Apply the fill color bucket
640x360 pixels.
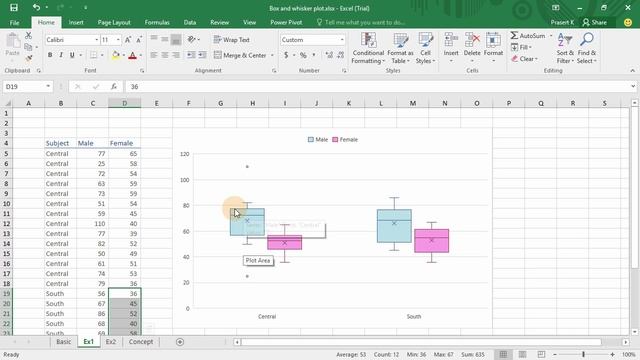click(x=116, y=55)
